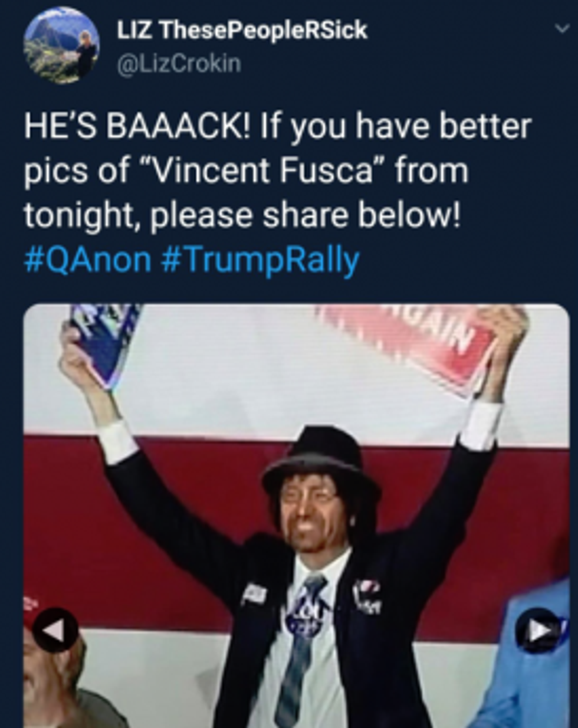This screenshot has height=728, width=578.
Task: Open the attached rally photo
Action: pyautogui.click(x=296, y=516)
